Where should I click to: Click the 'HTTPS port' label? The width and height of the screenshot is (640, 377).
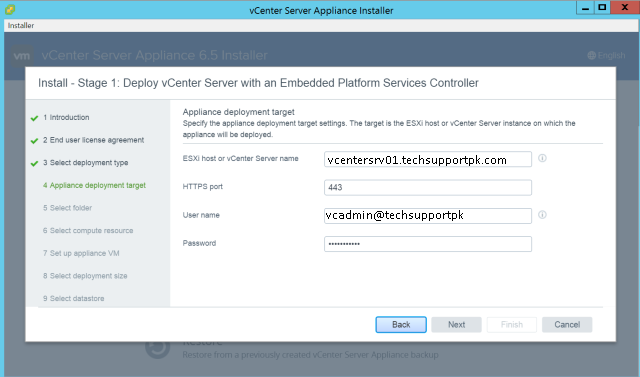click(x=202, y=187)
